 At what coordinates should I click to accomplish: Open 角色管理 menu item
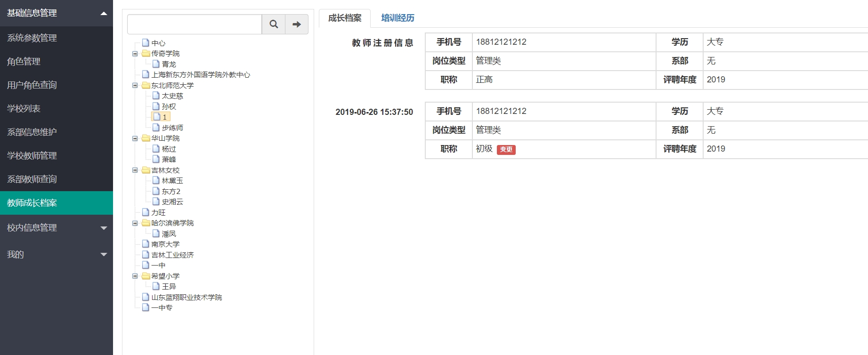[57, 62]
